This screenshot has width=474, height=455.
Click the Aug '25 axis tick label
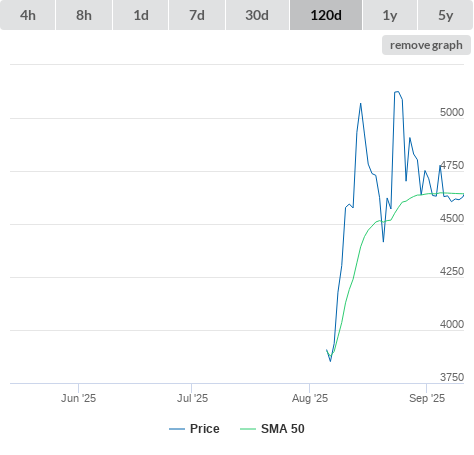click(x=310, y=398)
